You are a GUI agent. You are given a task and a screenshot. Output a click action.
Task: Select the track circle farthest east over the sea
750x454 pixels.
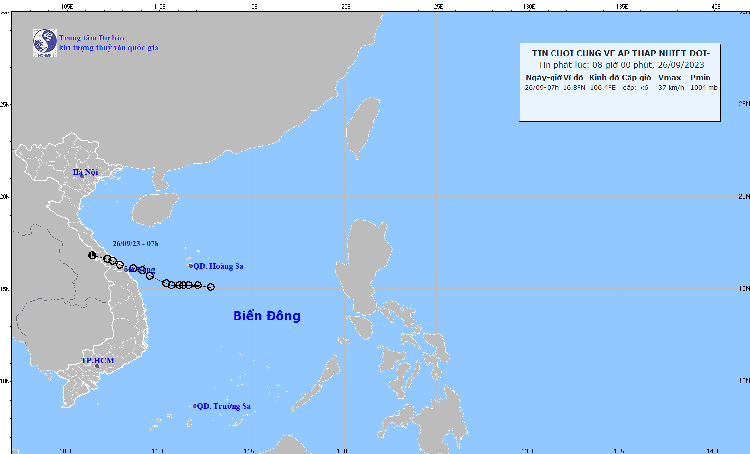[210, 287]
